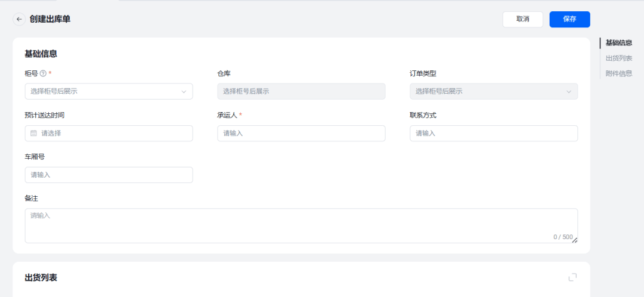Focus the 车厢号 input field

[x=109, y=175]
